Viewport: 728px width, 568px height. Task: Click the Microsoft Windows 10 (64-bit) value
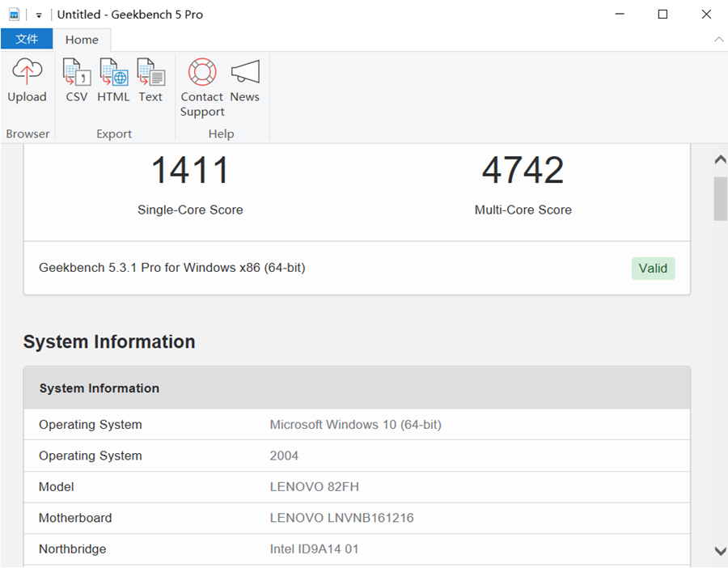coord(356,425)
